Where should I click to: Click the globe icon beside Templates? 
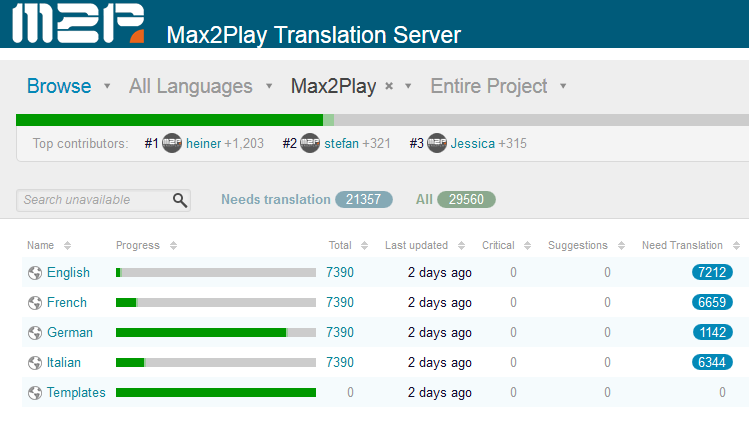(x=35, y=393)
